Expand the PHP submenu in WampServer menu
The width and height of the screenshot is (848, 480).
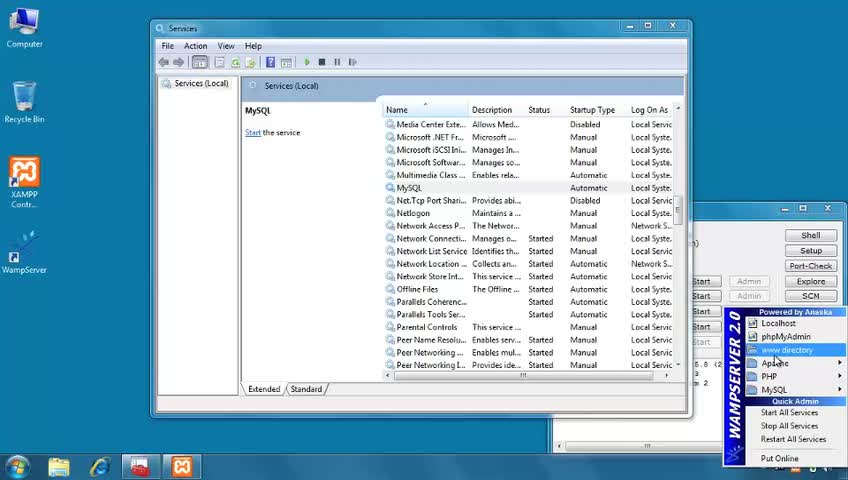pos(795,376)
